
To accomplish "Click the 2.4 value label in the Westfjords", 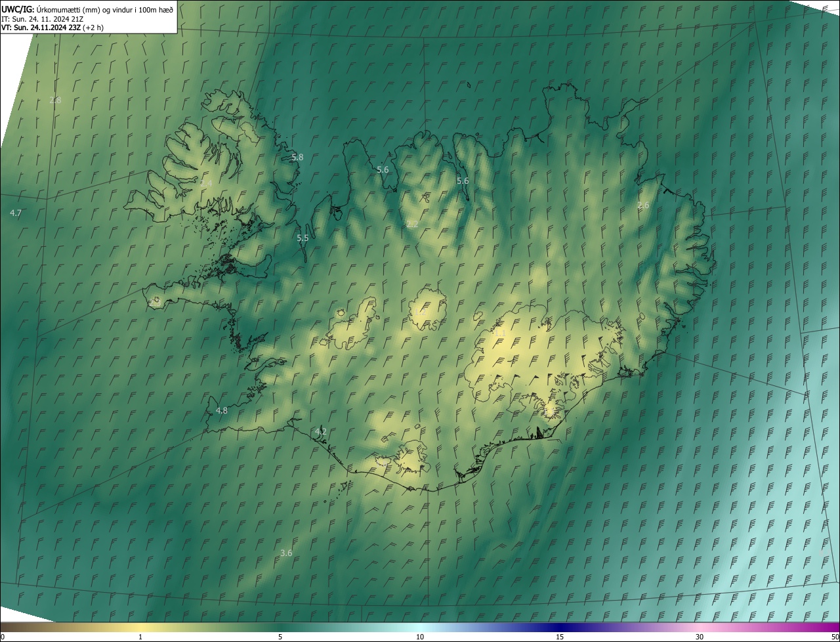I will click(206, 183).
